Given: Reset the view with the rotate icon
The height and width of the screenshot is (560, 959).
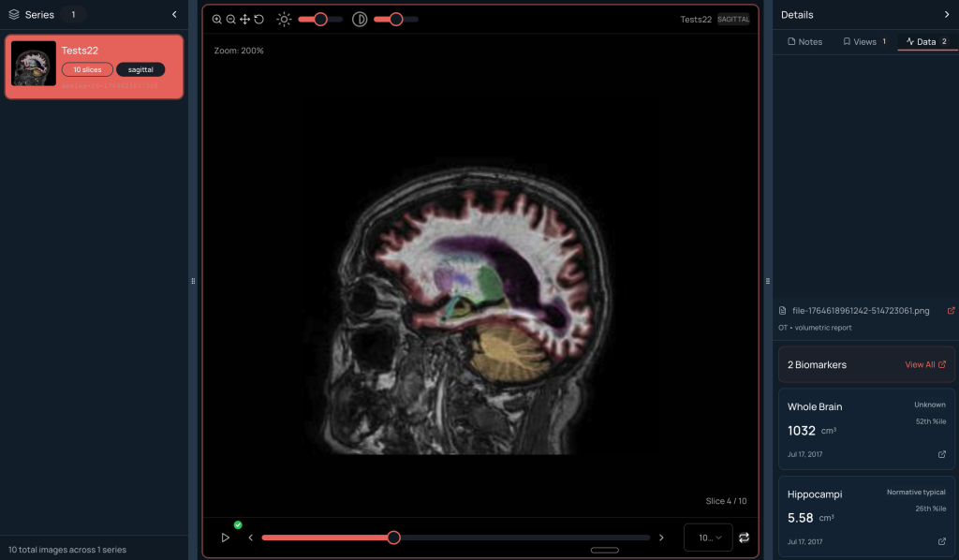Looking at the screenshot, I should pyautogui.click(x=258, y=19).
